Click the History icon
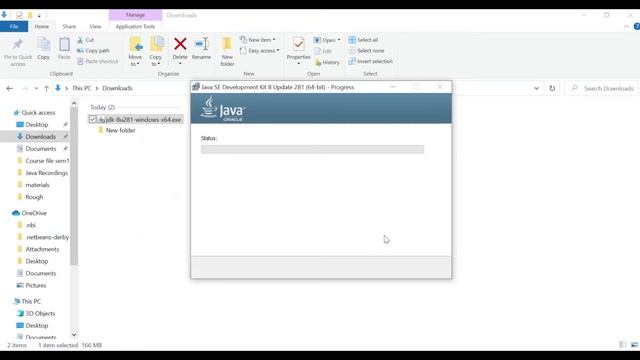The image size is (640, 360). [318, 62]
